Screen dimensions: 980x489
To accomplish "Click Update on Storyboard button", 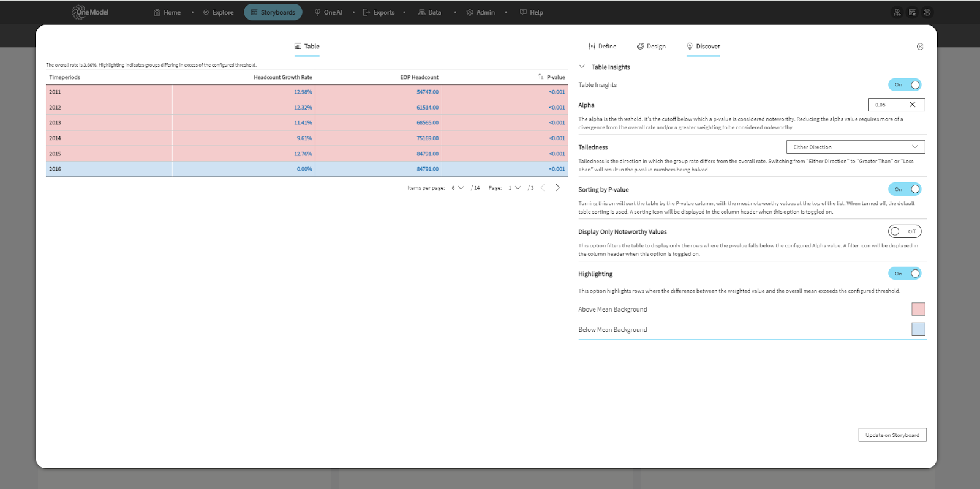I will [x=892, y=435].
